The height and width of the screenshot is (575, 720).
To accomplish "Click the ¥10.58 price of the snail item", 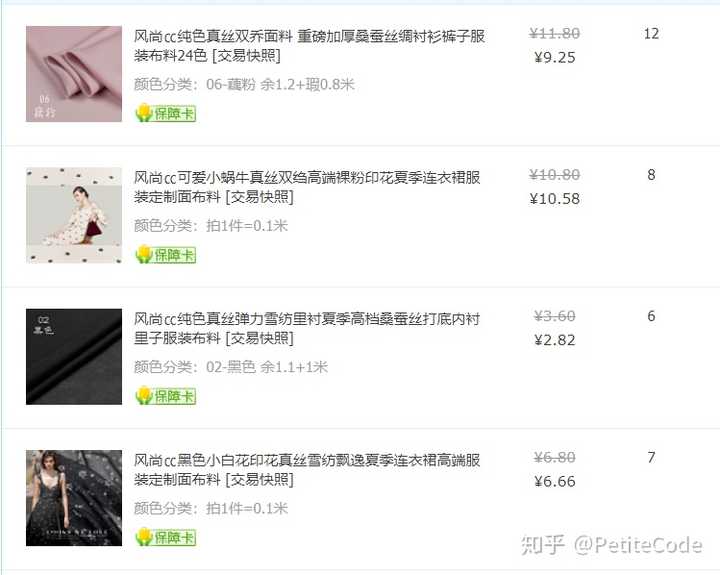I will (555, 199).
